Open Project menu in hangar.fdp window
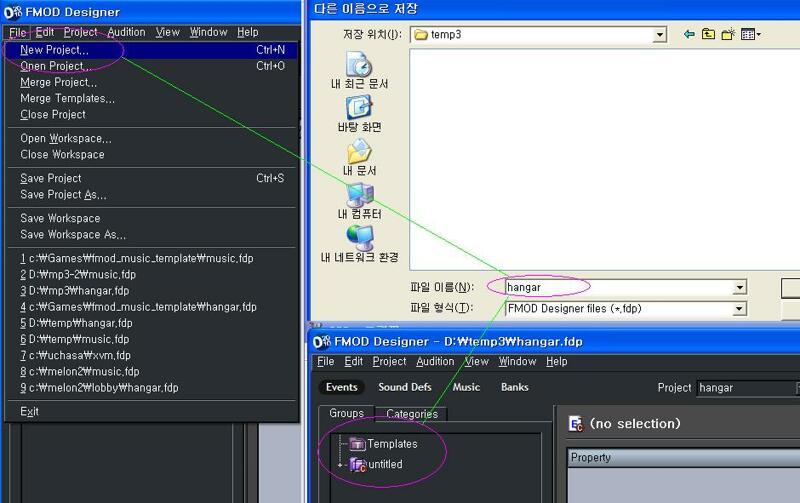This screenshot has width=800, height=503. (389, 362)
